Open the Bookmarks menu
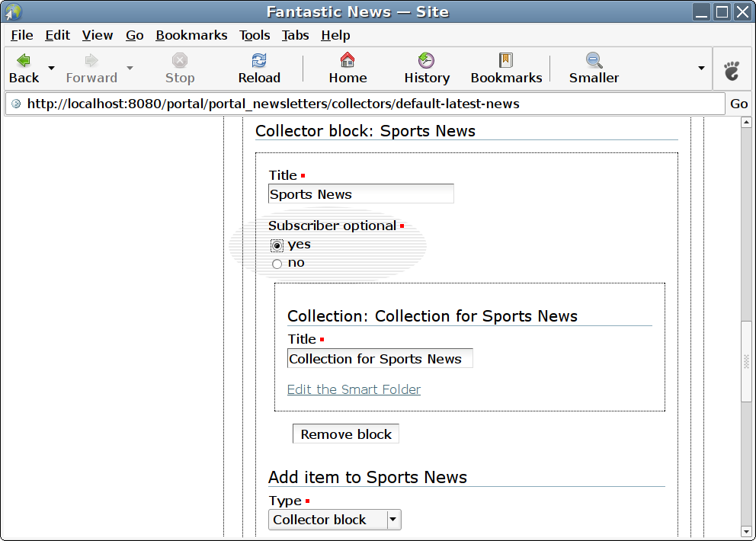 pyautogui.click(x=191, y=35)
